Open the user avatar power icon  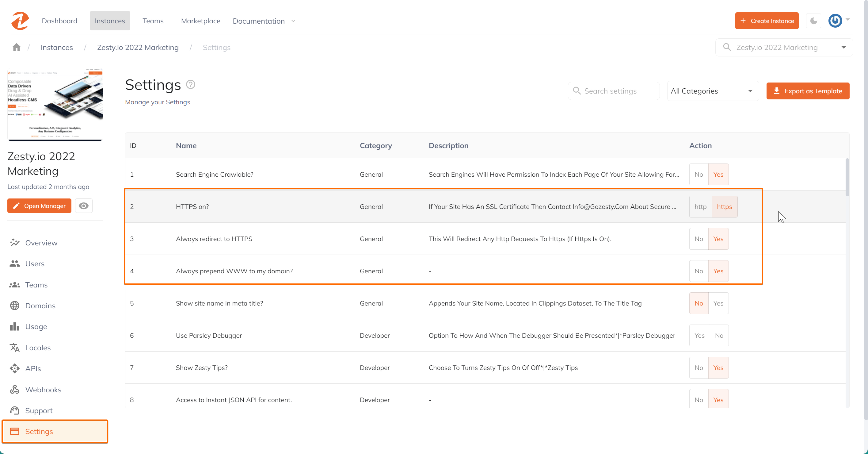coord(835,21)
